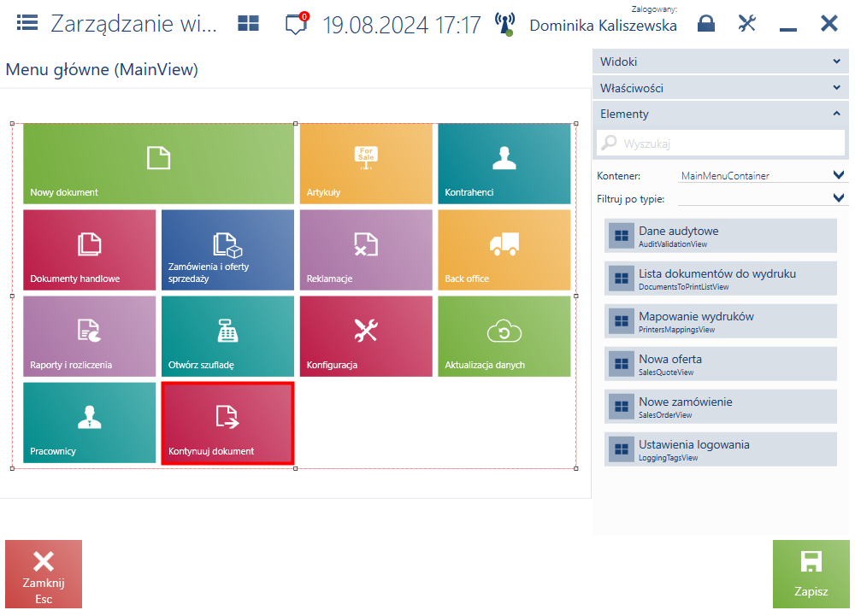
Task: Save layout with Zapisz button
Action: (811, 574)
